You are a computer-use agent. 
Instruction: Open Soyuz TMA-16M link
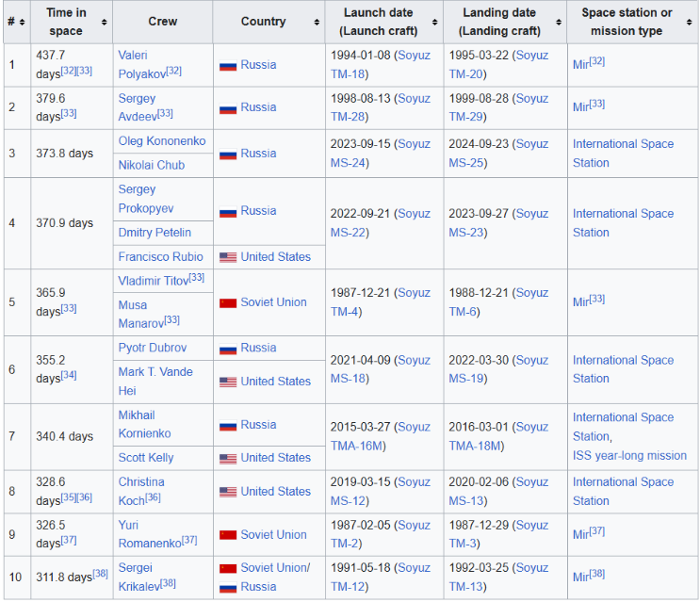381,436
